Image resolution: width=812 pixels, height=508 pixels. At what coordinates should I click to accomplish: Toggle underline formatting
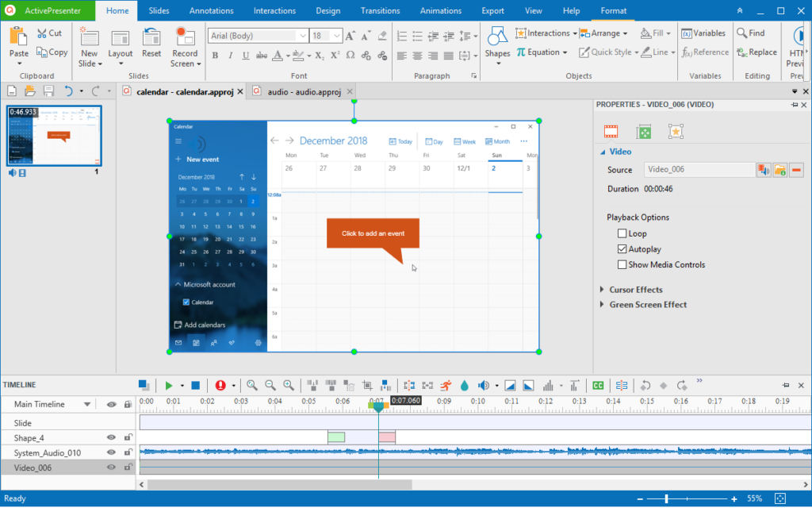246,56
